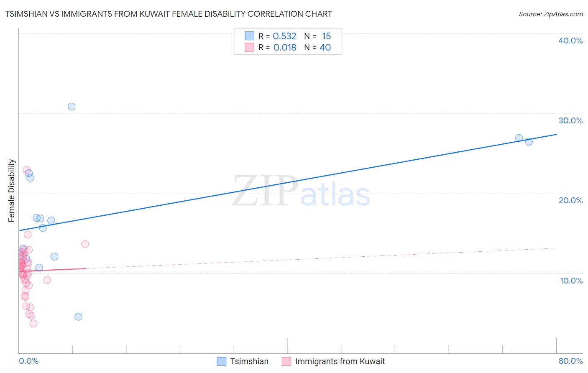Click the blue swatch beside R = 0.532
The width and height of the screenshot is (588, 373).
250,36
